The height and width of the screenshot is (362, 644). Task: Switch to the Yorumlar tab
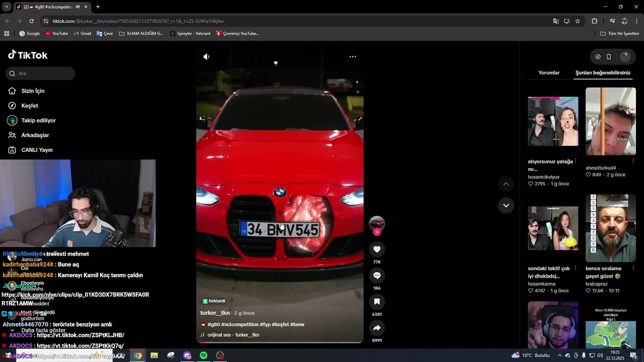(549, 73)
